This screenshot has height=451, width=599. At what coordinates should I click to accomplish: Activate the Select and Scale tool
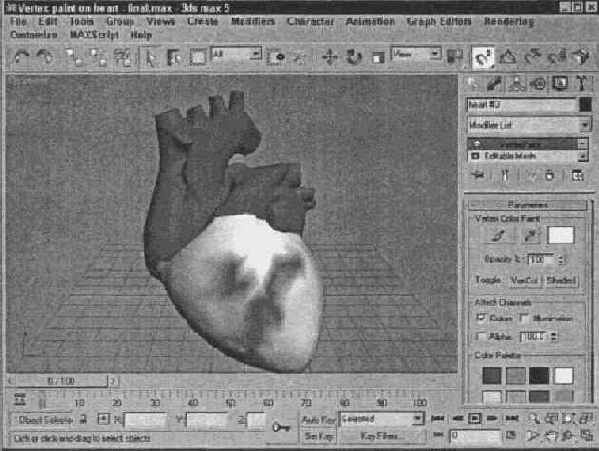(x=378, y=58)
